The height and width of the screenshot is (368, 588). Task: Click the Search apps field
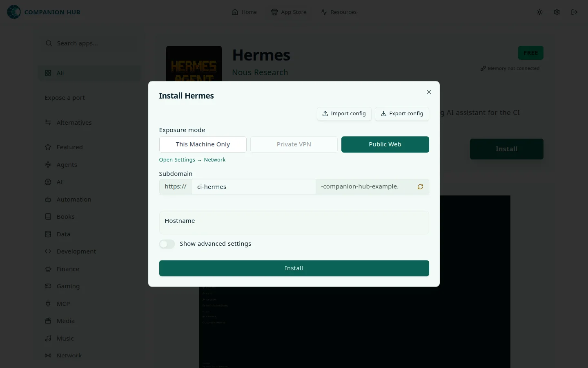[89, 43]
